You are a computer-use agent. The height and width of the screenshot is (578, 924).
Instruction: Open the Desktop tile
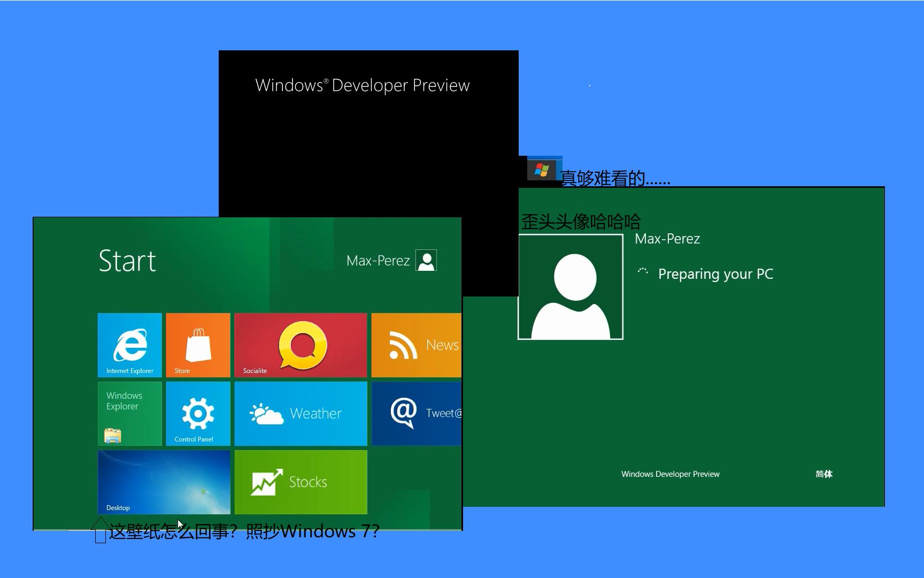(x=164, y=482)
